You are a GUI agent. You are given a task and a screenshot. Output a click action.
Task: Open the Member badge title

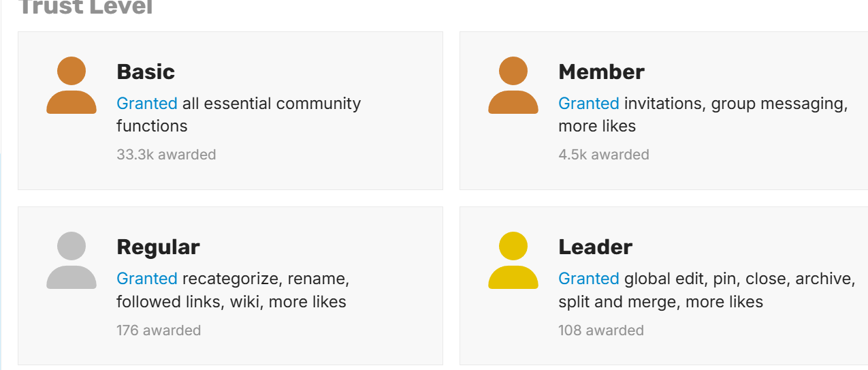coord(601,72)
